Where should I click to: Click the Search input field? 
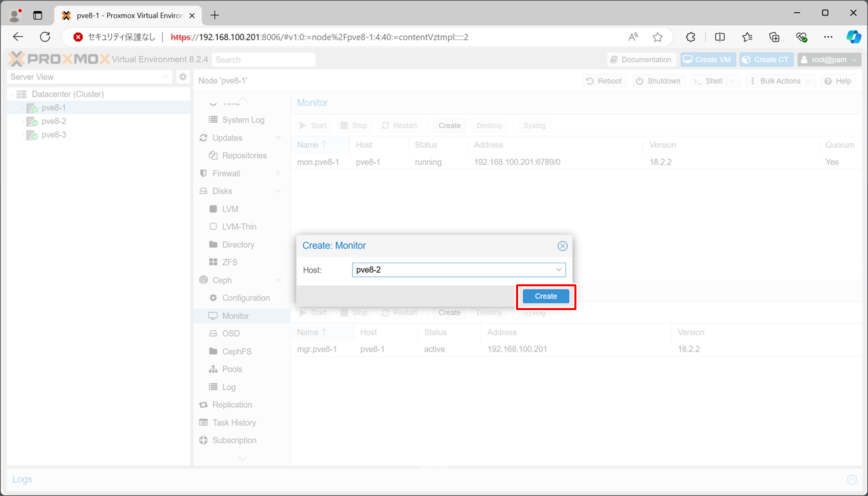tap(263, 60)
